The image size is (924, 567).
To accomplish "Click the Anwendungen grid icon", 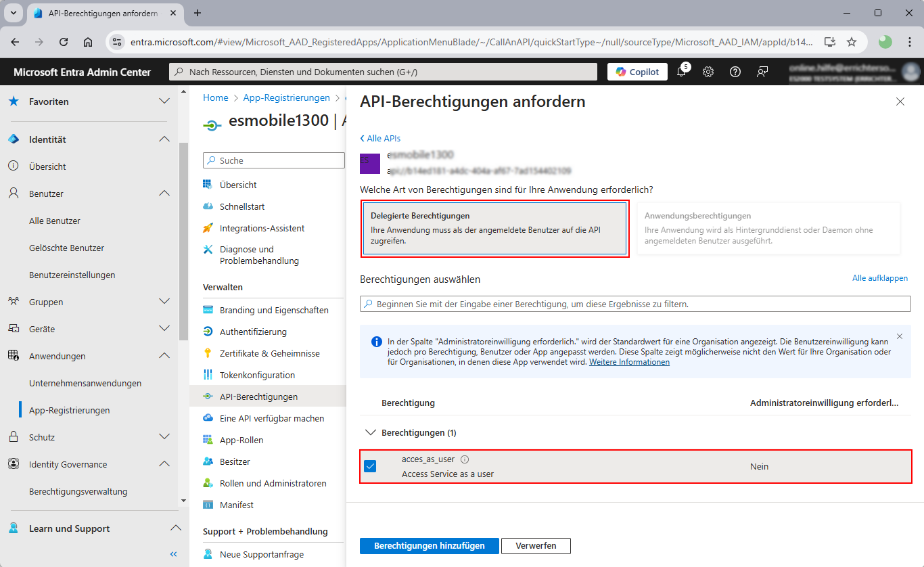I will (14, 356).
